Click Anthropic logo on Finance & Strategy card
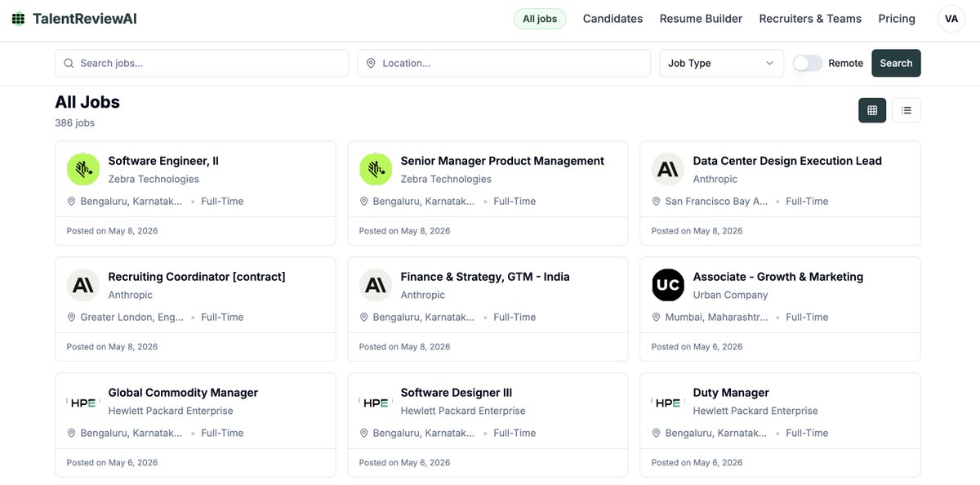 pos(376,285)
